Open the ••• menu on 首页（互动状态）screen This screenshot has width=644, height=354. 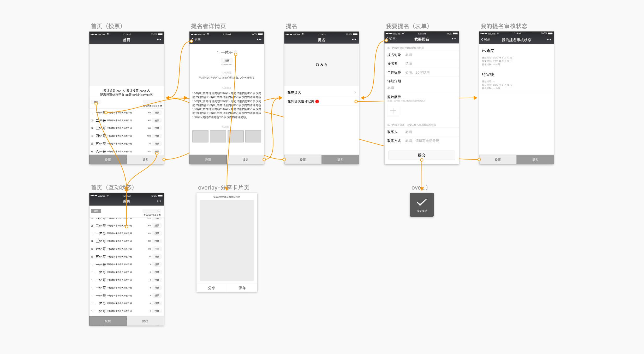point(159,201)
